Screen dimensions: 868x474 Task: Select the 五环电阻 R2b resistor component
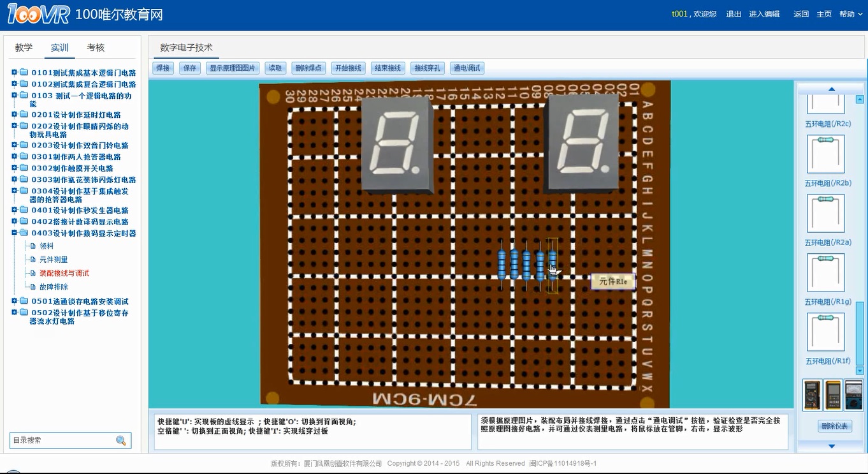pos(825,154)
